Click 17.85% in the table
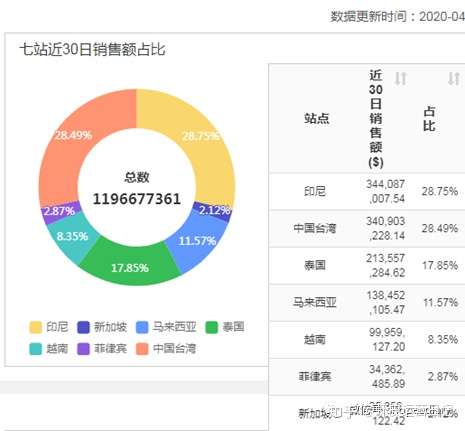This screenshot has width=465, height=431. coord(440,265)
